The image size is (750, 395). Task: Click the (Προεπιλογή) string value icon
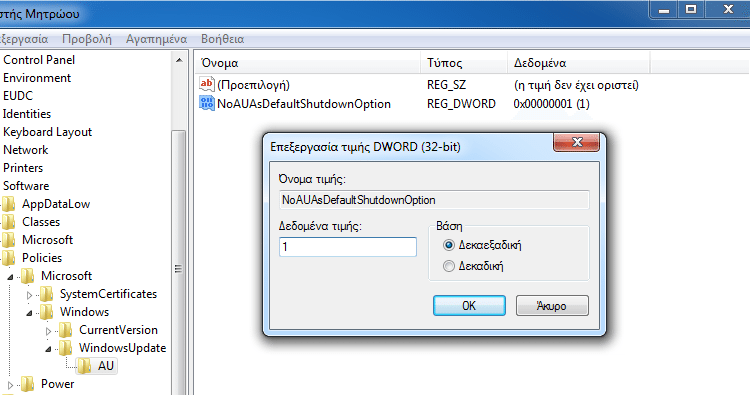tap(207, 85)
